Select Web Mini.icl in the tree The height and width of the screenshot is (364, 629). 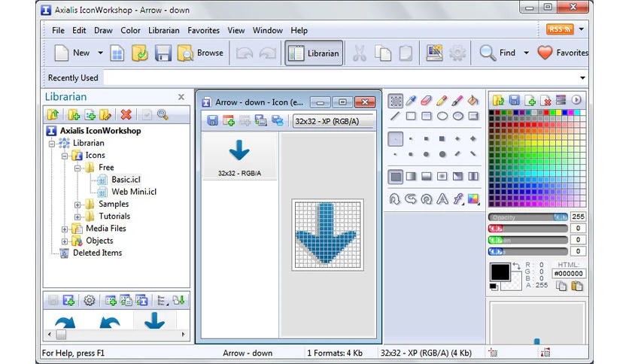pyautogui.click(x=134, y=192)
